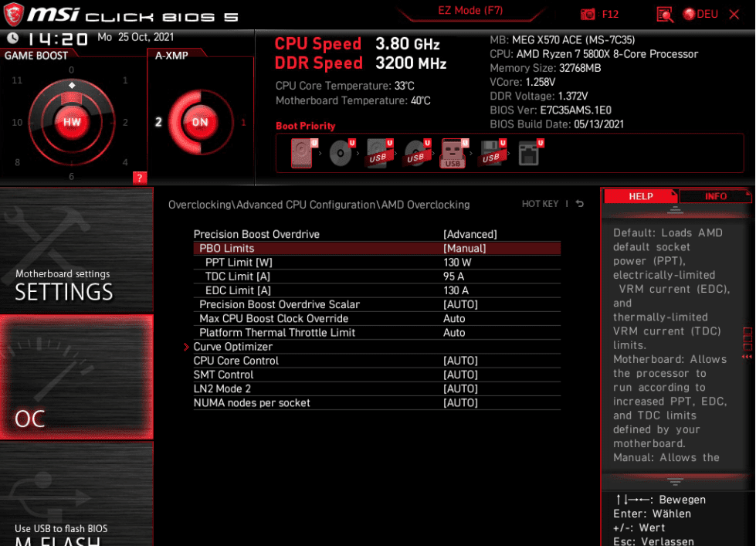756x546 pixels.
Task: Toggle the A-XMP ON button
Action: [x=199, y=122]
